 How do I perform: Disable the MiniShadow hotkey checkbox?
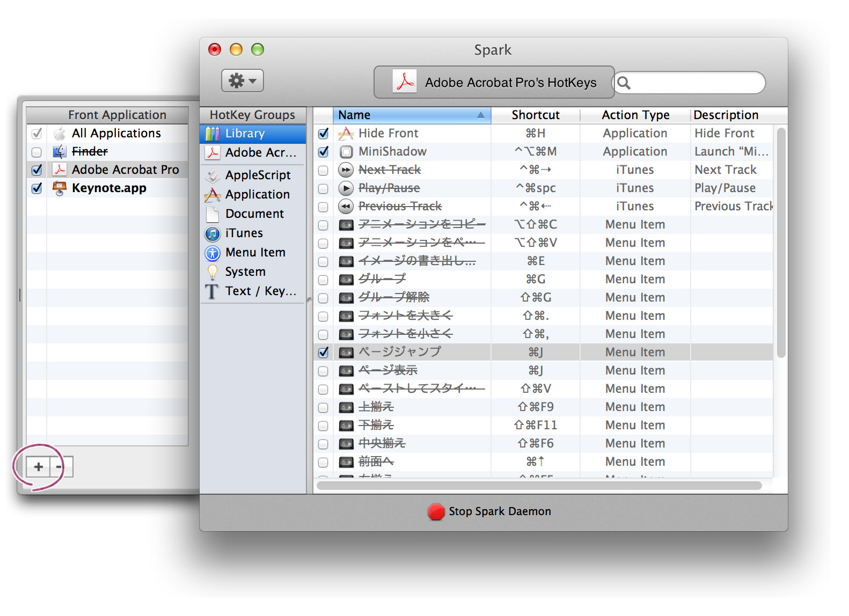[x=323, y=152]
